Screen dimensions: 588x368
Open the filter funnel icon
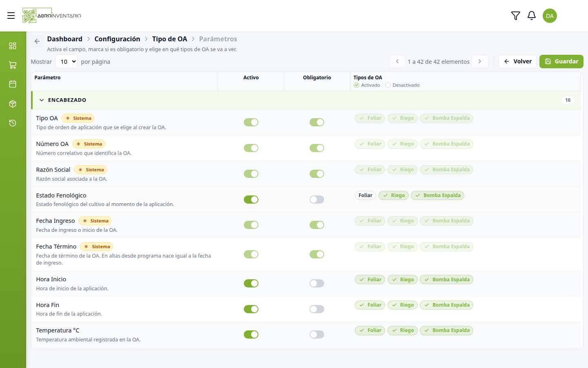tap(516, 16)
